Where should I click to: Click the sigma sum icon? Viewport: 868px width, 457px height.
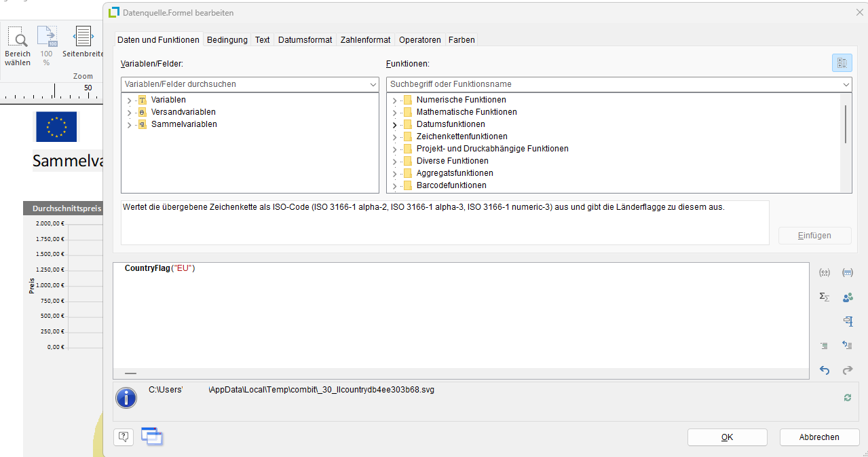point(825,297)
